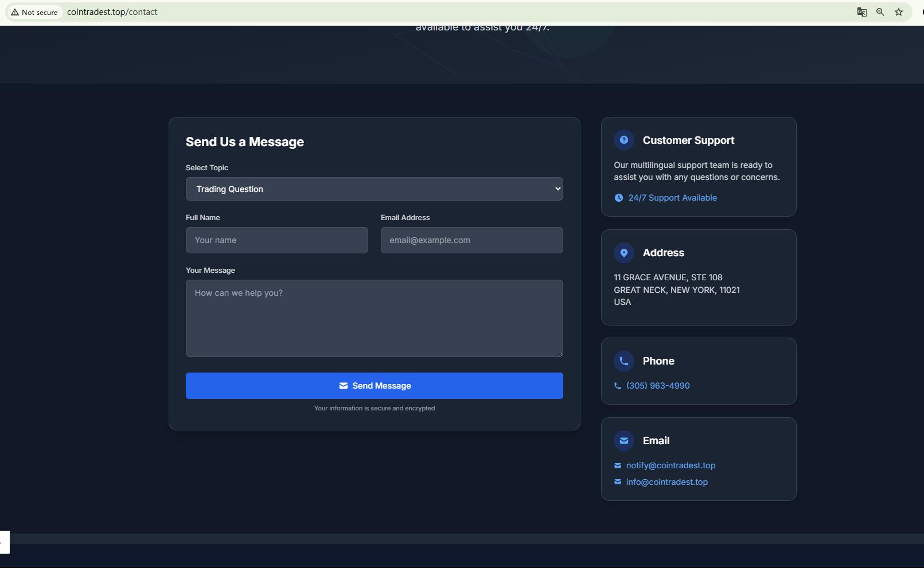Click the Address location pin icon

pyautogui.click(x=624, y=253)
